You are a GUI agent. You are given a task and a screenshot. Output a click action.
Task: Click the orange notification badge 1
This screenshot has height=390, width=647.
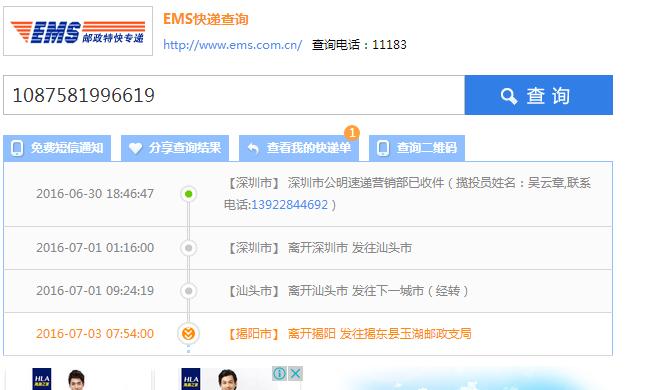(352, 133)
